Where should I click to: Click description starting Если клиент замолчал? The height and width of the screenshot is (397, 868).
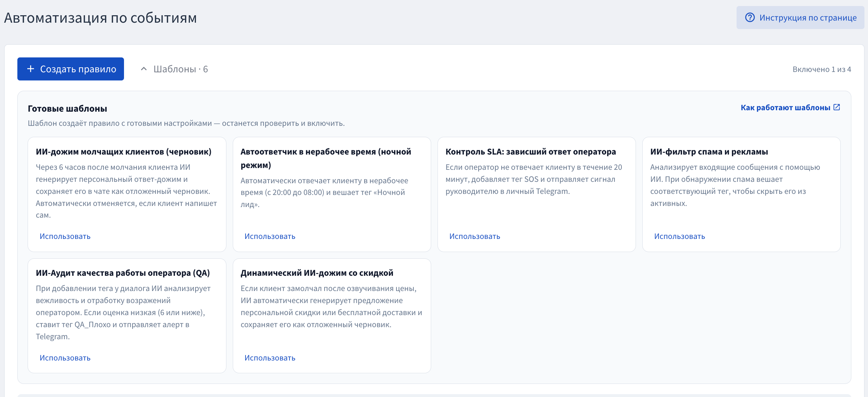pos(331,307)
